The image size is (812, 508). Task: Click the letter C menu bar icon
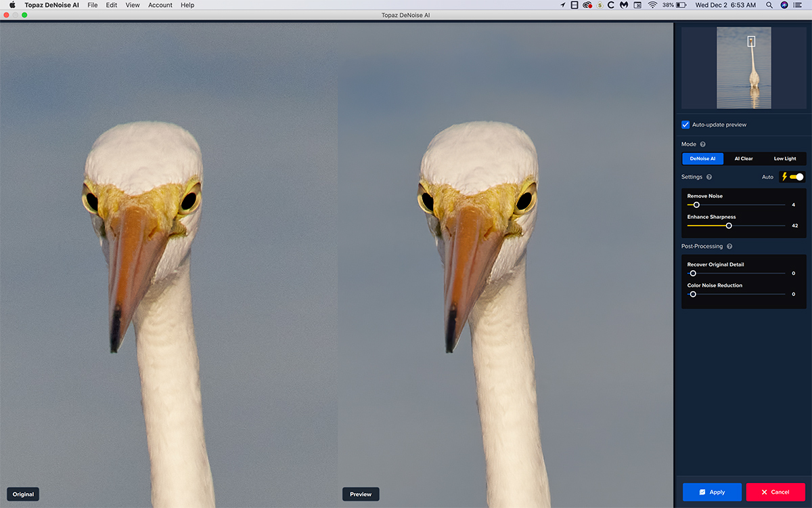tap(611, 5)
